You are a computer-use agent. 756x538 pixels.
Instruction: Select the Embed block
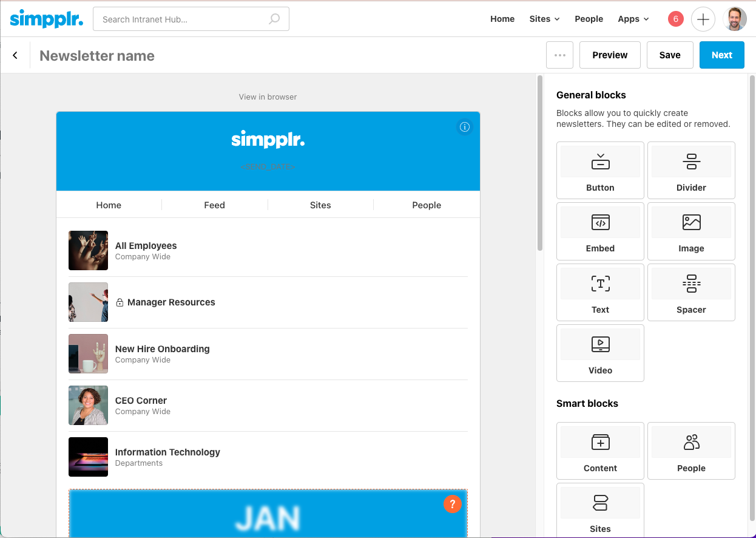pos(600,231)
